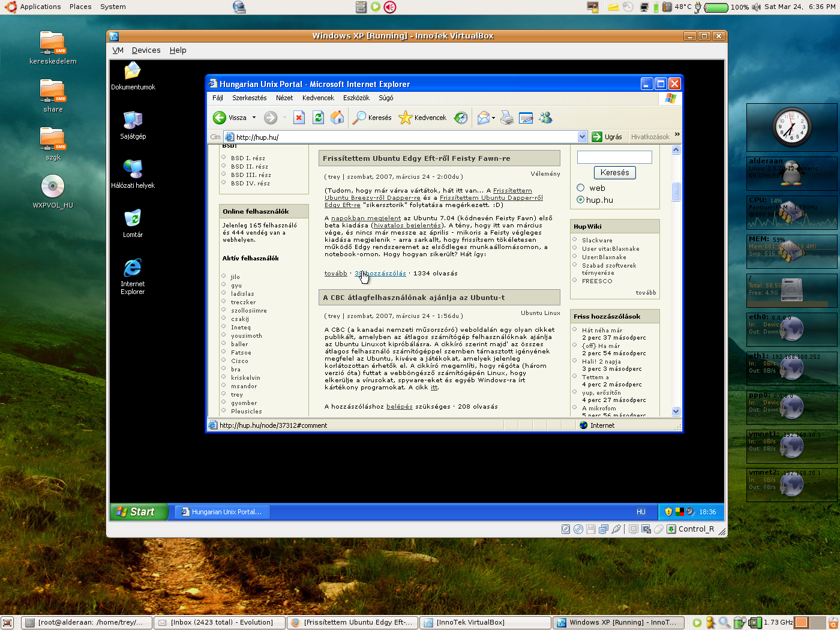
Task: Click the hup.hu search text field
Action: [614, 157]
